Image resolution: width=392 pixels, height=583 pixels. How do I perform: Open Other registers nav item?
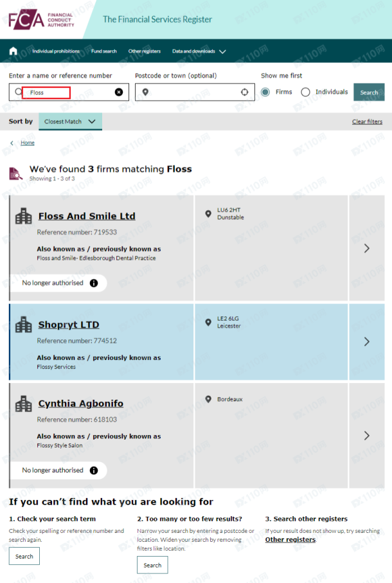click(x=145, y=51)
